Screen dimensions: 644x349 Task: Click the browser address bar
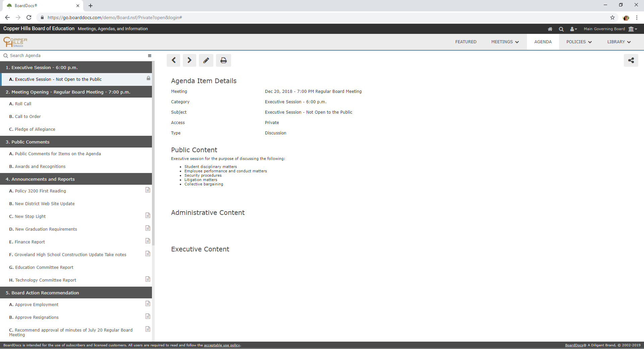click(322, 17)
